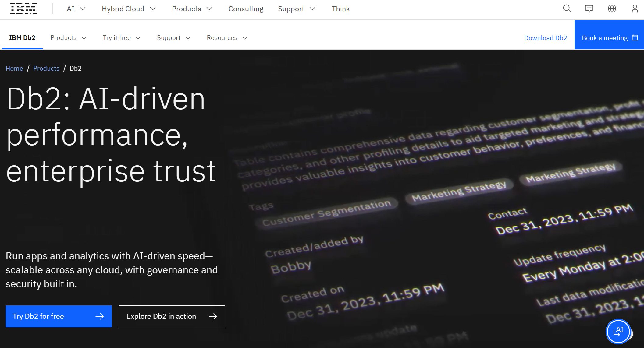
Task: Select the globe language icon
Action: tap(612, 9)
